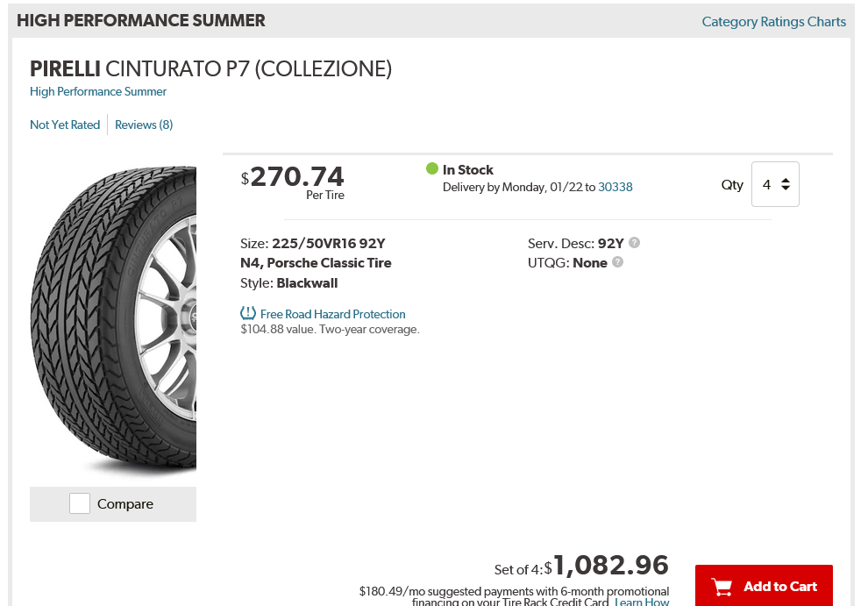The image size is (868, 606).
Task: Open Category Ratings Charts link
Action: click(773, 22)
